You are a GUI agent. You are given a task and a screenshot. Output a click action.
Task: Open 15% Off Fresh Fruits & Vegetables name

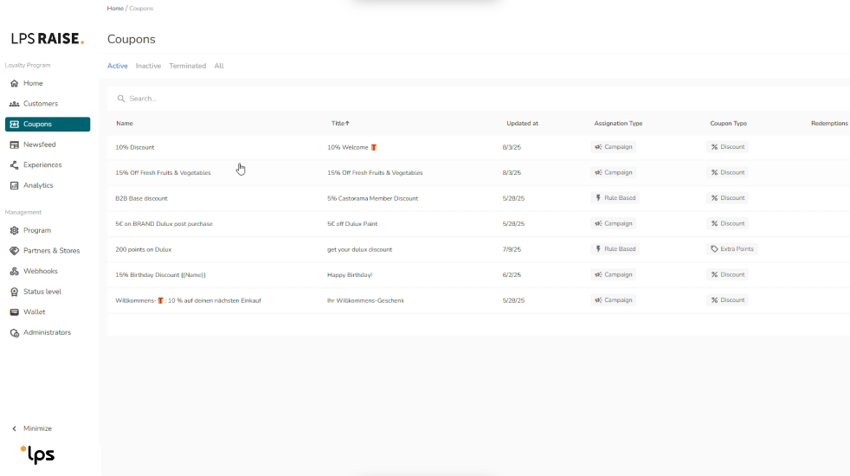163,172
